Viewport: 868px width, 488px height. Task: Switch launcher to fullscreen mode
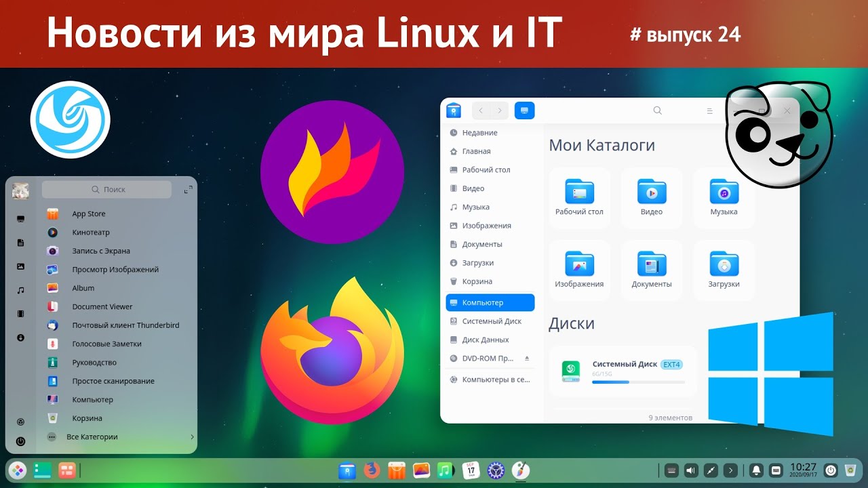click(189, 190)
